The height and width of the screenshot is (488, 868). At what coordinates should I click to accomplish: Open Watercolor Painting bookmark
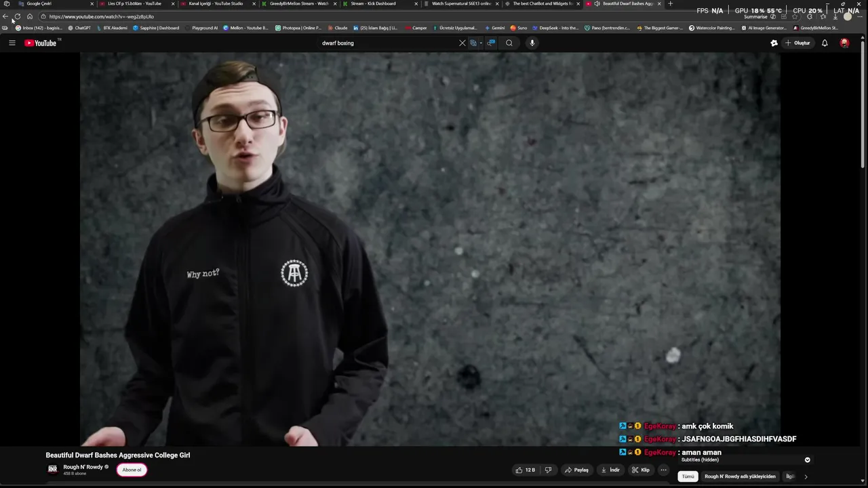click(x=712, y=28)
